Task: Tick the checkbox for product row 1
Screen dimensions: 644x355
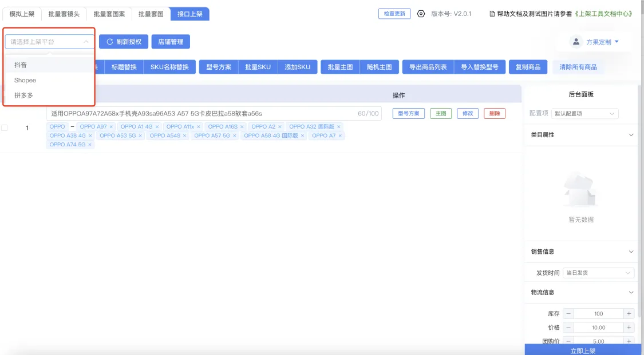Action: (x=5, y=128)
